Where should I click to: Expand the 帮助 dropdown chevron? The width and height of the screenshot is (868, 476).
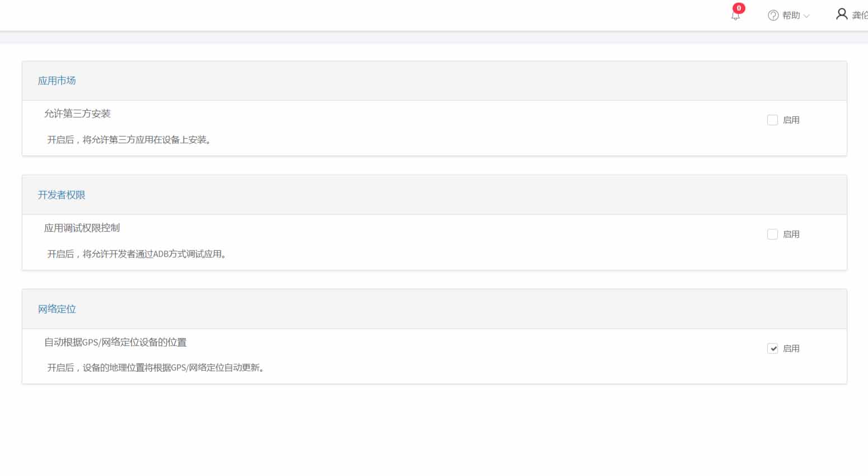(x=806, y=16)
